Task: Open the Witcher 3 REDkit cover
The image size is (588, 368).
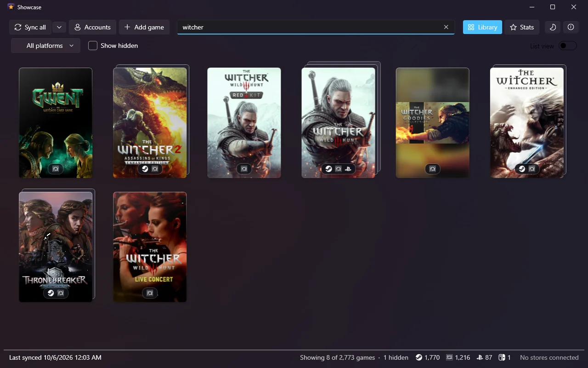Action: pyautogui.click(x=244, y=123)
